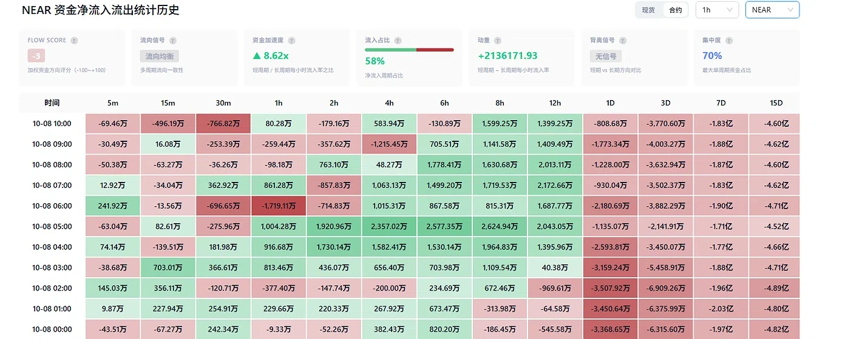Click the 流向均衡 signal badge

160,56
